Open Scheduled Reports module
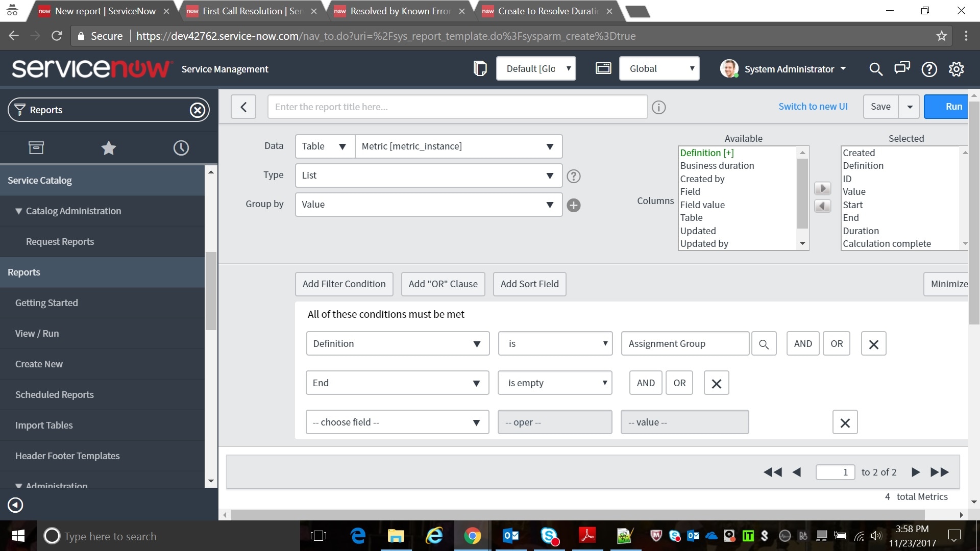980x551 pixels. (55, 395)
